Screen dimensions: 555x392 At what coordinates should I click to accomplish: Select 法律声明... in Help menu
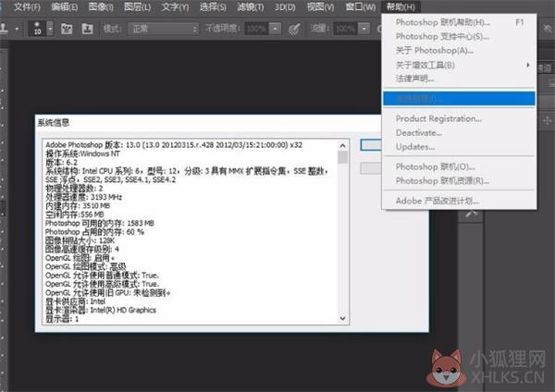click(x=460, y=79)
